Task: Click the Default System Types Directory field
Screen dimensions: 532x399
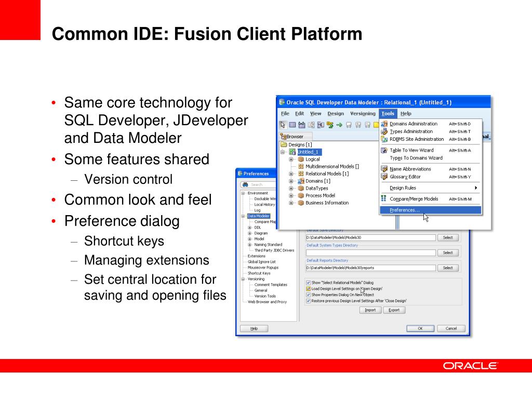Action: (371, 253)
